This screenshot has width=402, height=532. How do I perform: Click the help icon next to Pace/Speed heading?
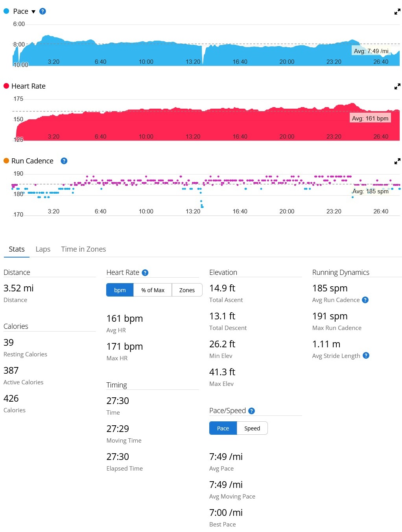[252, 411]
